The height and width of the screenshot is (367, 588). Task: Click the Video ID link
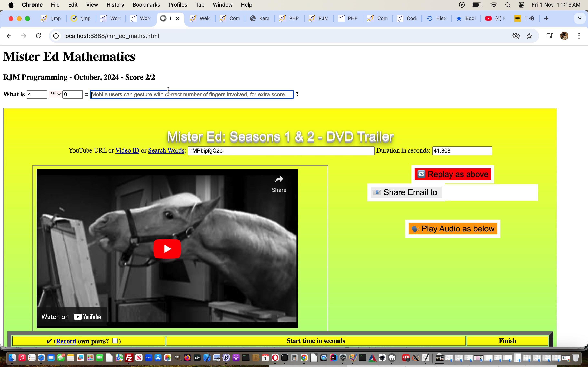[x=127, y=150]
